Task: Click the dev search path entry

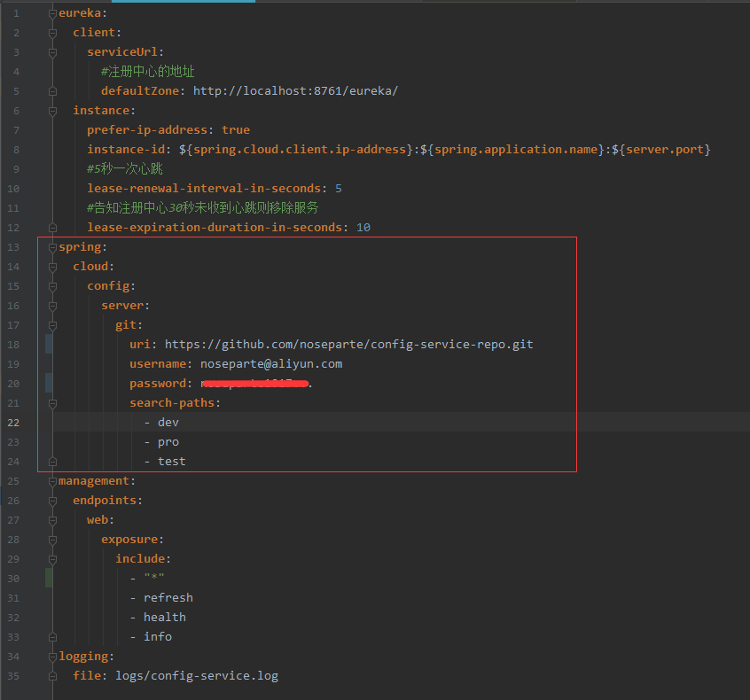Action: tap(168, 423)
